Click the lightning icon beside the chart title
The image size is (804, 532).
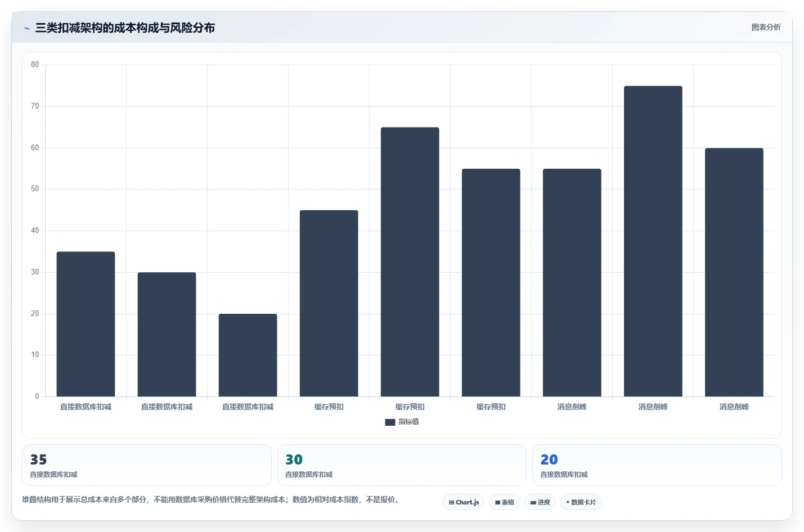tap(26, 28)
